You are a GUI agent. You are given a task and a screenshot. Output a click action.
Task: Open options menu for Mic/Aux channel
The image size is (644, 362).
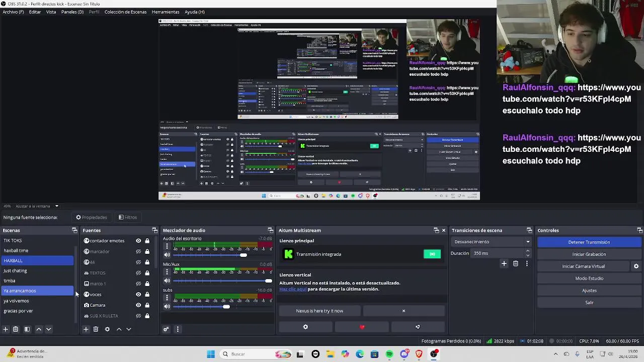pyautogui.click(x=167, y=272)
